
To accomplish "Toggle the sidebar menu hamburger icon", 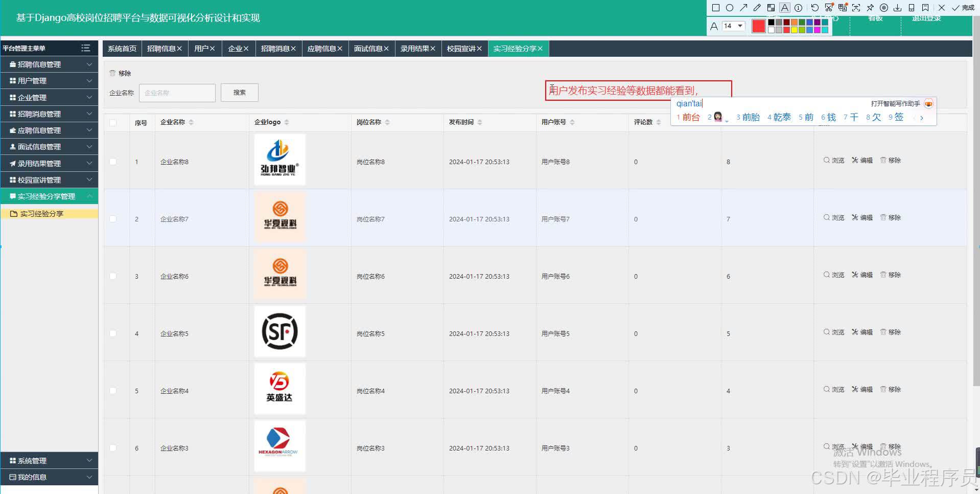I will (x=85, y=48).
